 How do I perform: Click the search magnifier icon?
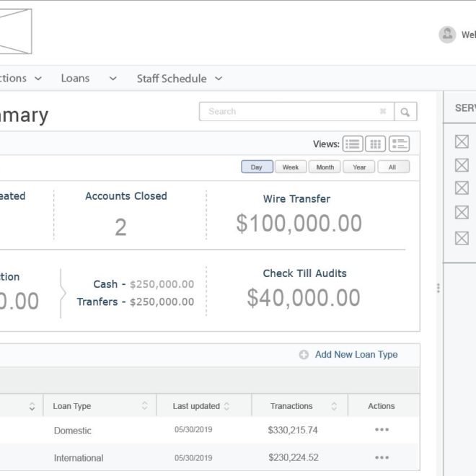[406, 112]
